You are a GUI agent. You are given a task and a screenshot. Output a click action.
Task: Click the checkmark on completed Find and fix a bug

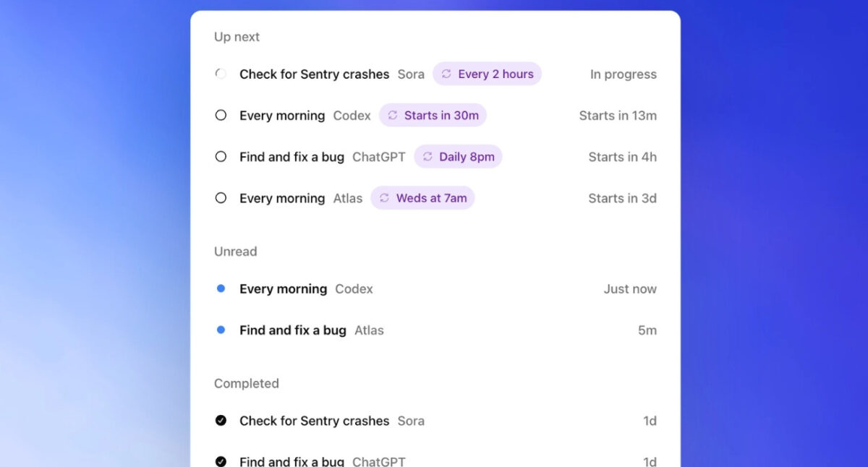pyautogui.click(x=221, y=460)
